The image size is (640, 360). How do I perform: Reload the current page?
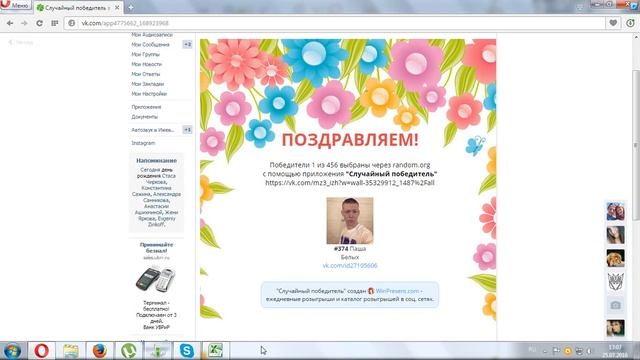(x=40, y=23)
